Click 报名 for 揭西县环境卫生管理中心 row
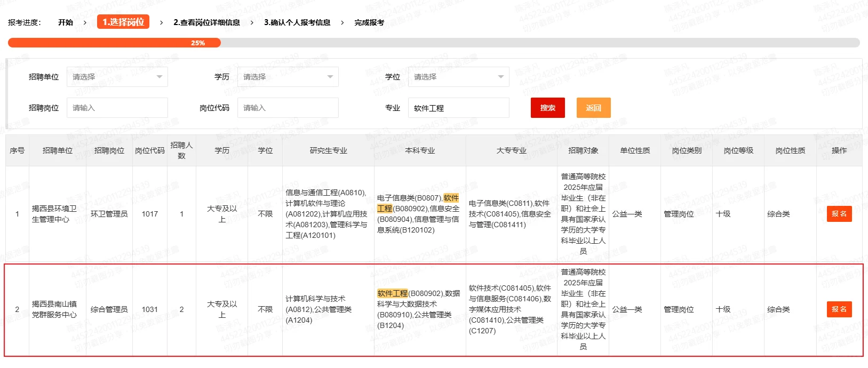This screenshot has width=868, height=368. click(x=839, y=214)
